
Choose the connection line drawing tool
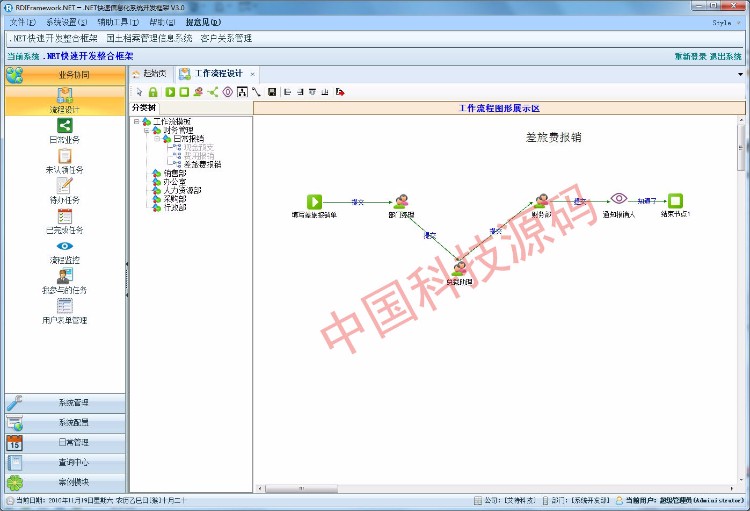tap(256, 92)
